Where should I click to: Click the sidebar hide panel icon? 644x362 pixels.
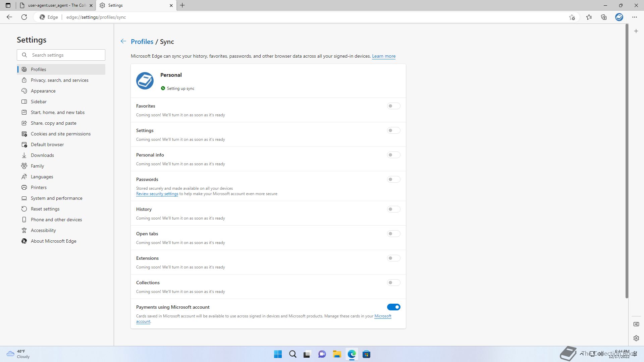pos(636,324)
